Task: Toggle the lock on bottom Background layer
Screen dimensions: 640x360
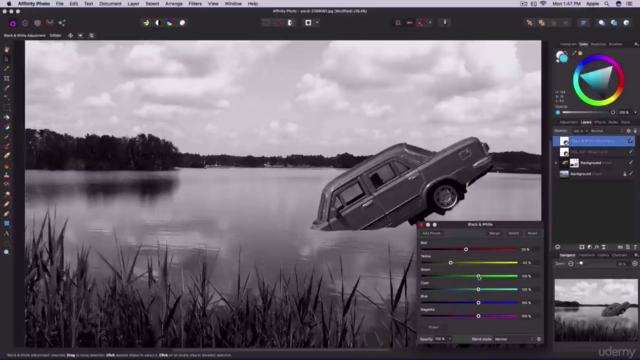Action: point(624,174)
